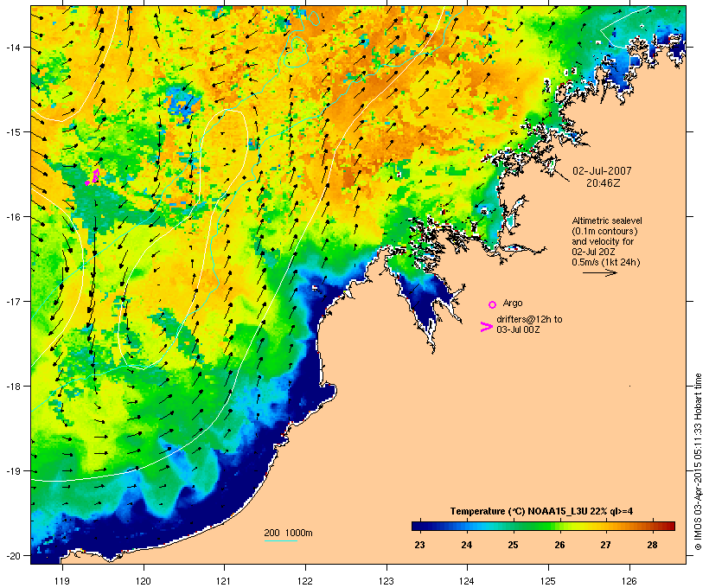This screenshot has height=588, width=709.
Task: Click the 'drifters@12h to' legend text
Action: (x=529, y=319)
